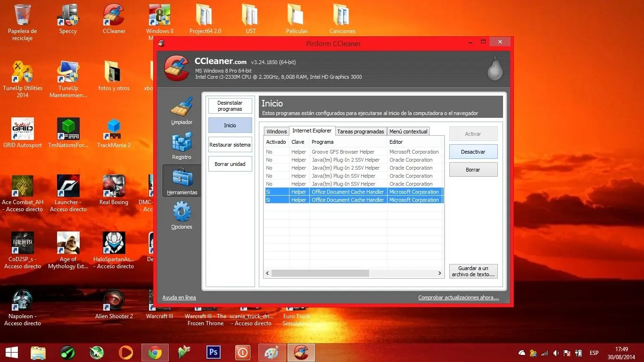Select the TrackMania 2 desktop shortcut
This screenshot has width=644, height=362.
[114, 133]
